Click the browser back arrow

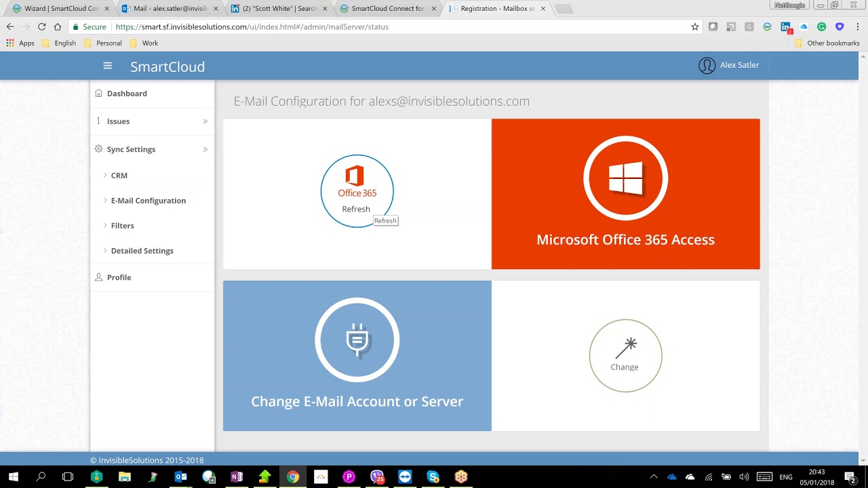[x=9, y=27]
